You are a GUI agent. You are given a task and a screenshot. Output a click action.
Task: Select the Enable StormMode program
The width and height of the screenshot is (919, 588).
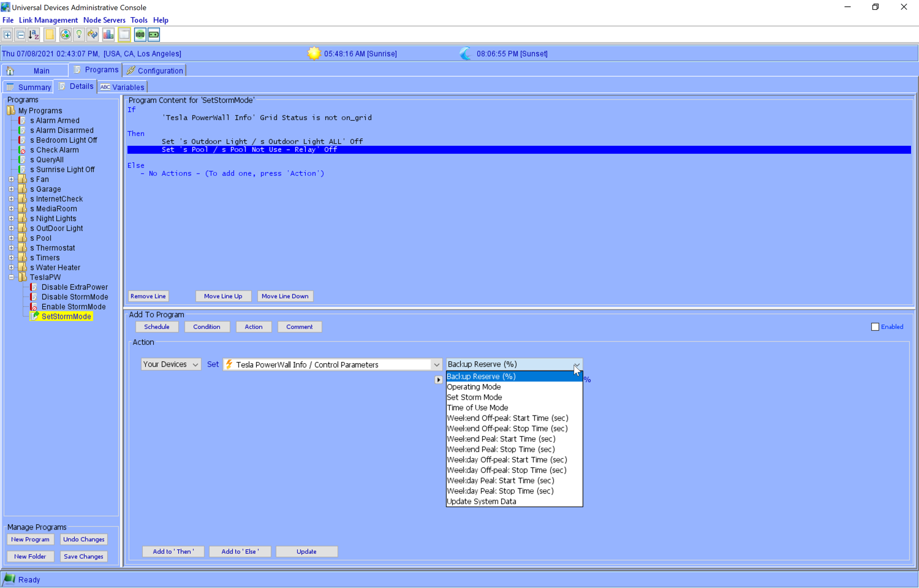(x=73, y=307)
